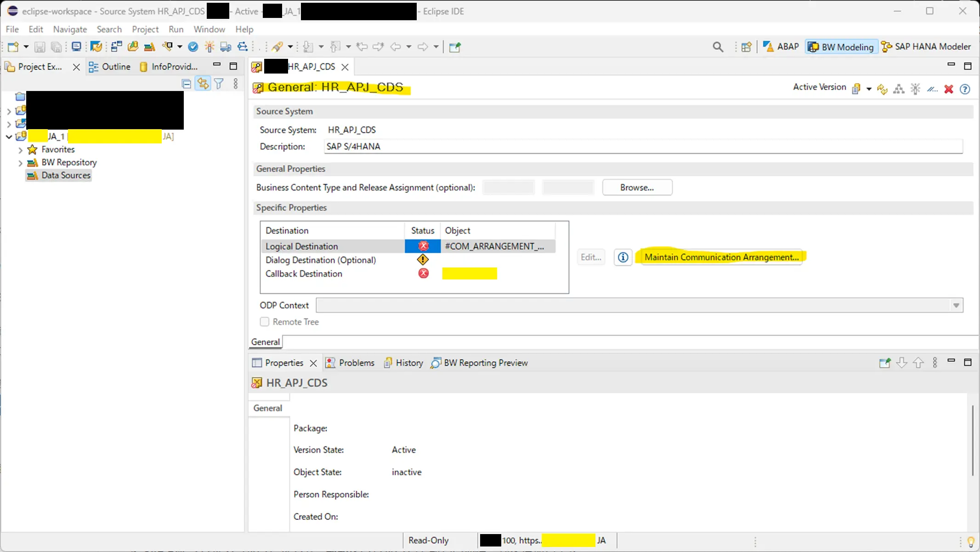The image size is (980, 552).
Task: Click the Properties pin-to-selection icon
Action: [x=884, y=363]
